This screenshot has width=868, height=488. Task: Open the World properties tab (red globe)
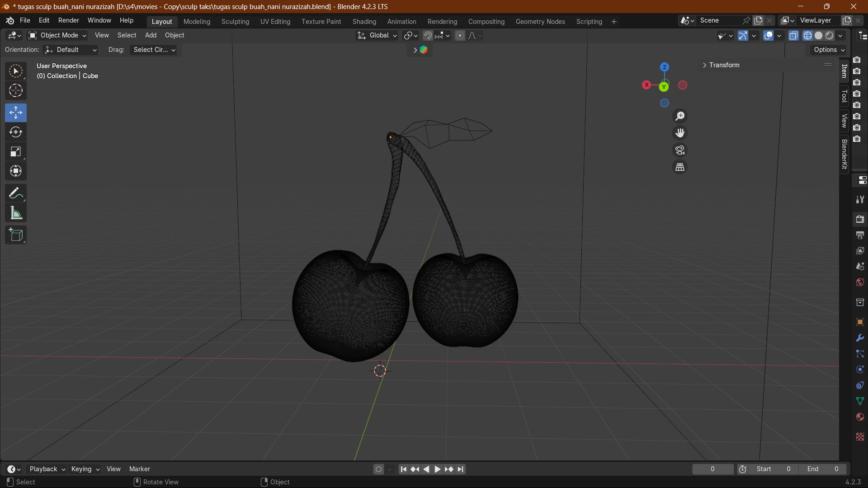[860, 282]
